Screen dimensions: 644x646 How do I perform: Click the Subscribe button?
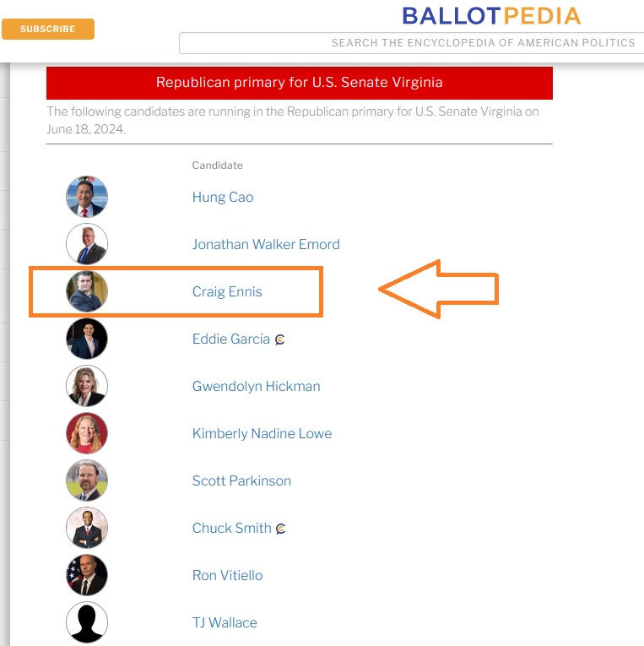click(x=48, y=29)
